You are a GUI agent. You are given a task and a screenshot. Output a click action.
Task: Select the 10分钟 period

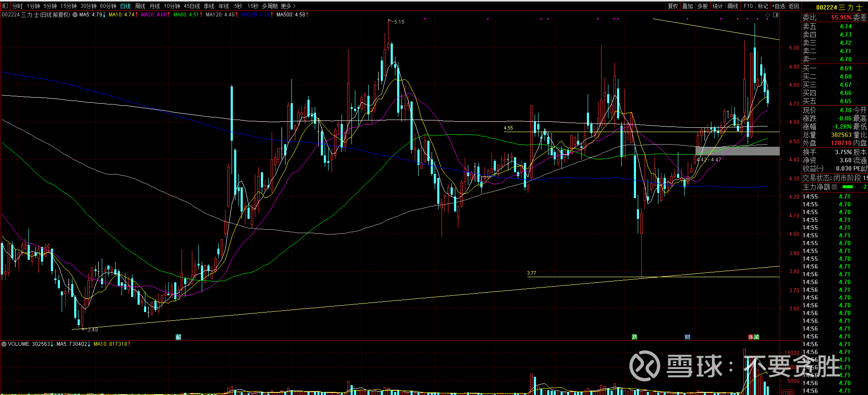172,6
